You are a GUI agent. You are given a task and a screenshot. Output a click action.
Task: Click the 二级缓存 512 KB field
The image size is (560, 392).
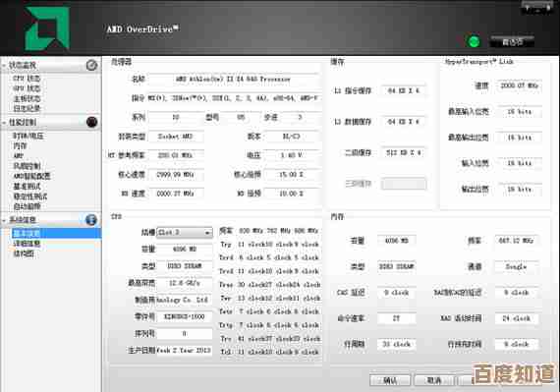click(x=403, y=153)
